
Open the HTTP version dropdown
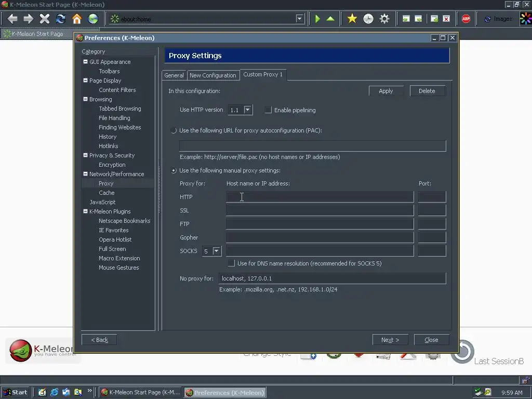[x=248, y=110]
